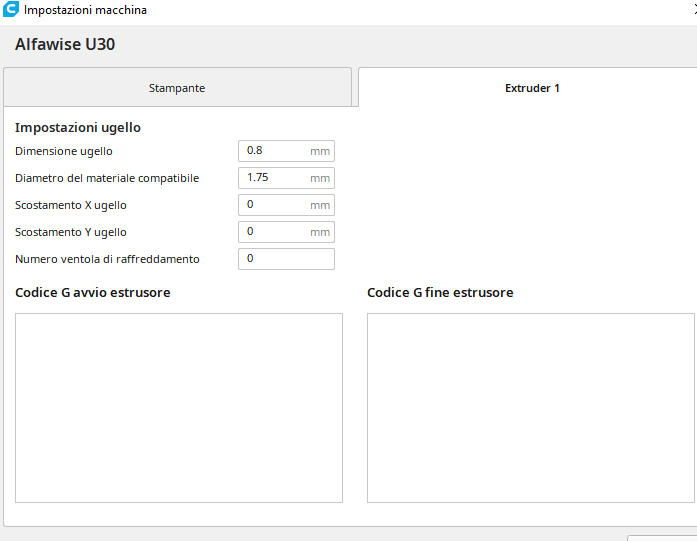Viewport: 697px width, 541px height.
Task: Click the Impostazioni ugello section heading
Action: pos(78,128)
